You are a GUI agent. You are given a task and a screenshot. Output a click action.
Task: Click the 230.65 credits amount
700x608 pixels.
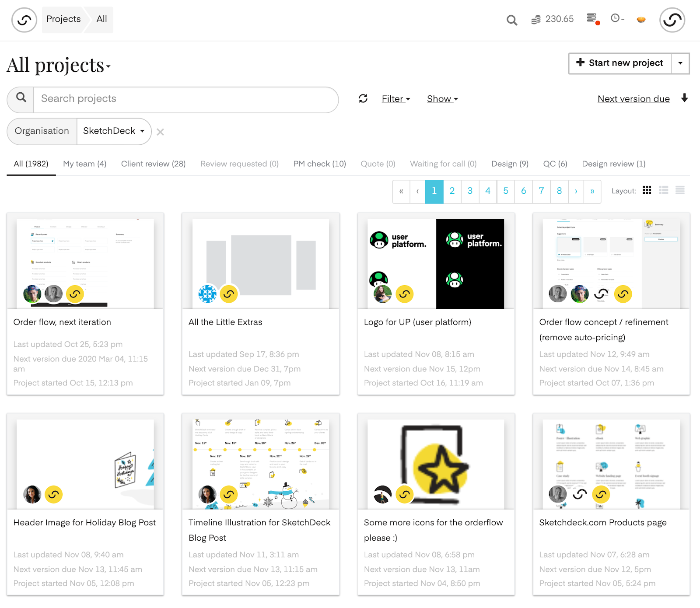(560, 19)
